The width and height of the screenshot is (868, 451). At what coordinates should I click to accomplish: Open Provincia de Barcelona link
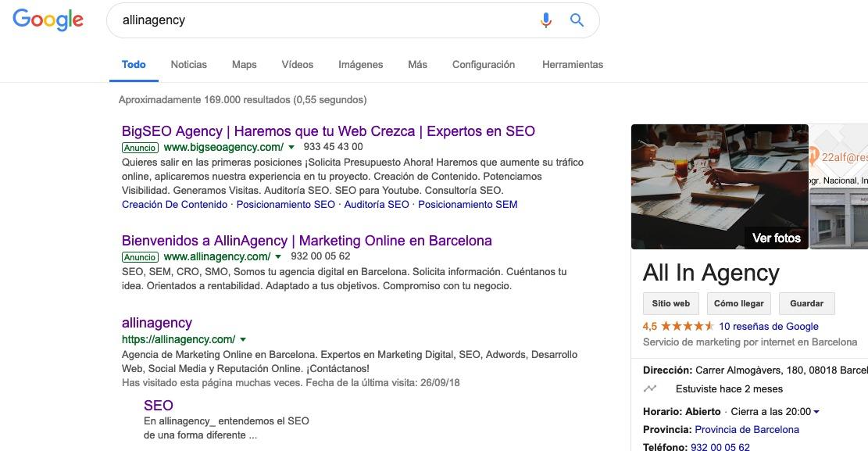point(747,429)
